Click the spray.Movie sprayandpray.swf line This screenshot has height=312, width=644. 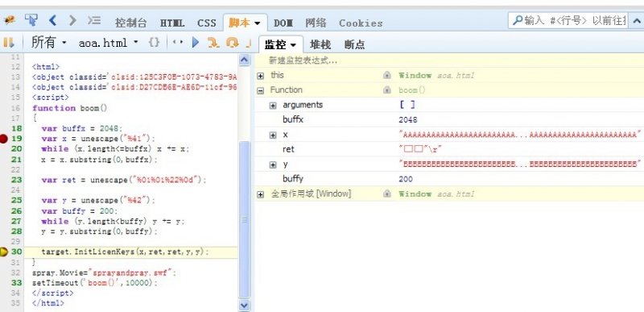(x=104, y=272)
